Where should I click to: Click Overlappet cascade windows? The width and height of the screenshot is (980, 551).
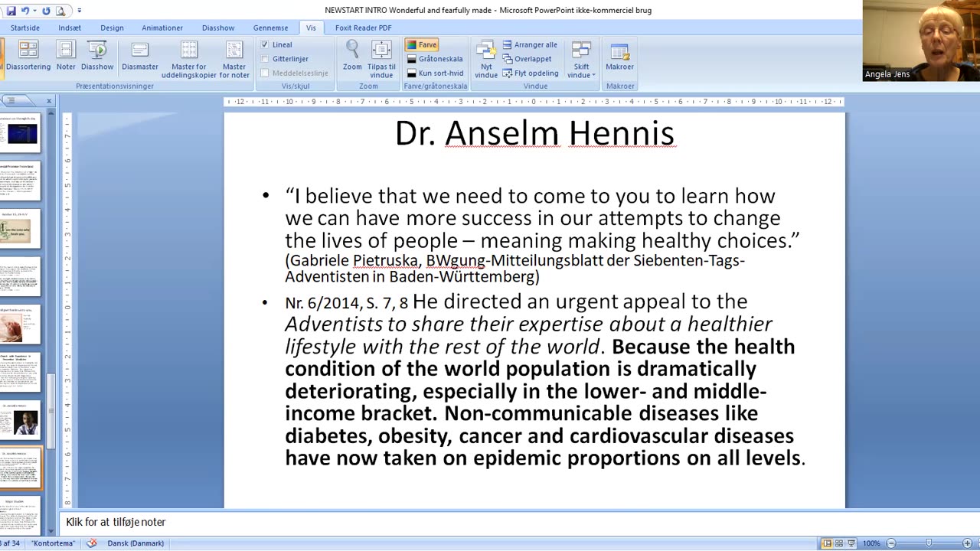[x=528, y=59]
